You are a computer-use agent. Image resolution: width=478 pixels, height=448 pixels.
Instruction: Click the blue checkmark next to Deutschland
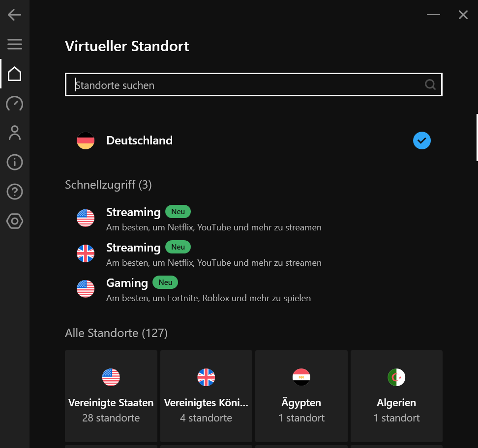421,140
